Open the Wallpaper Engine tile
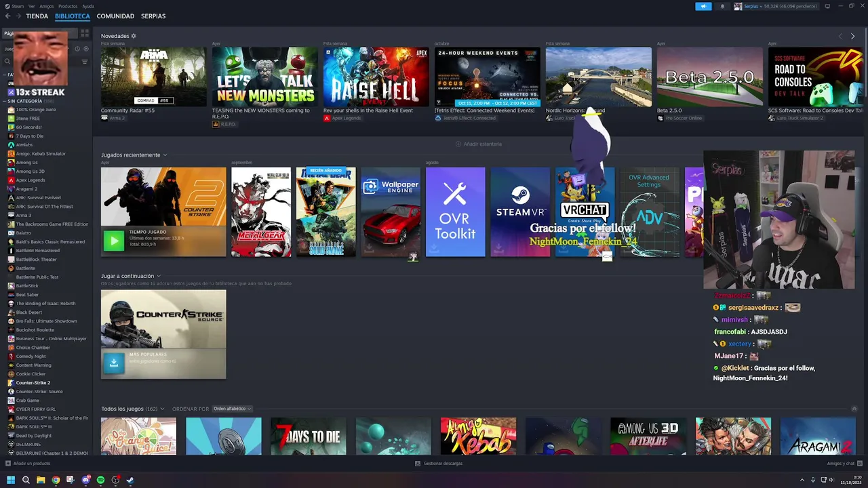Image resolution: width=868 pixels, height=488 pixels. point(391,212)
